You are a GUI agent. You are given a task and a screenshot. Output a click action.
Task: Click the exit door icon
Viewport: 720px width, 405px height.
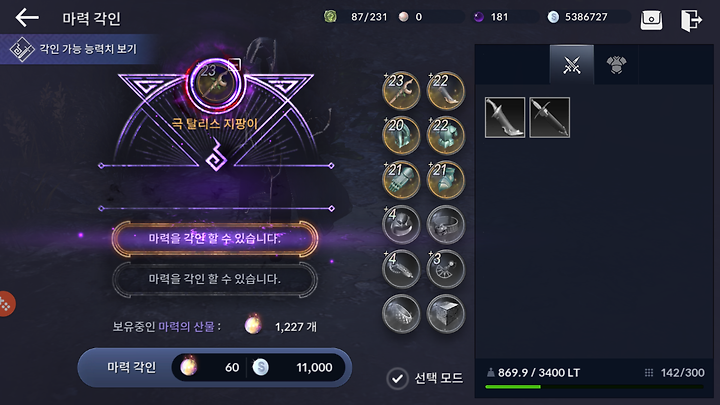coord(691,20)
